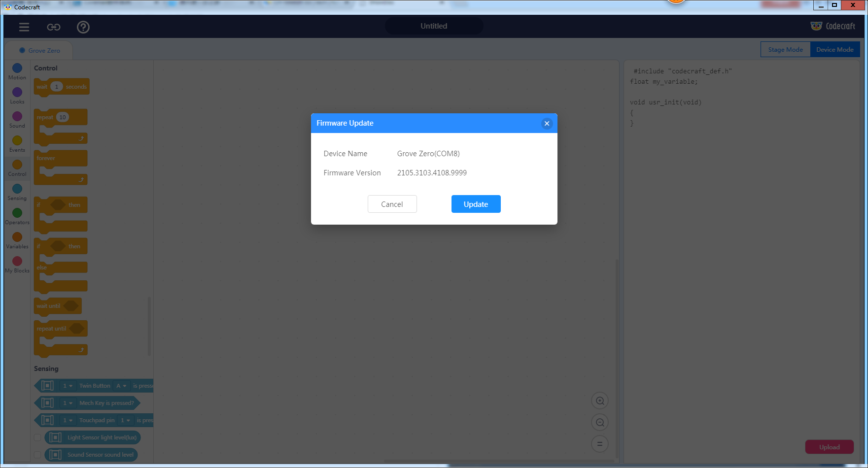
Task: Click the firmware version number 2105.3103.4108.9999
Action: [x=432, y=173]
